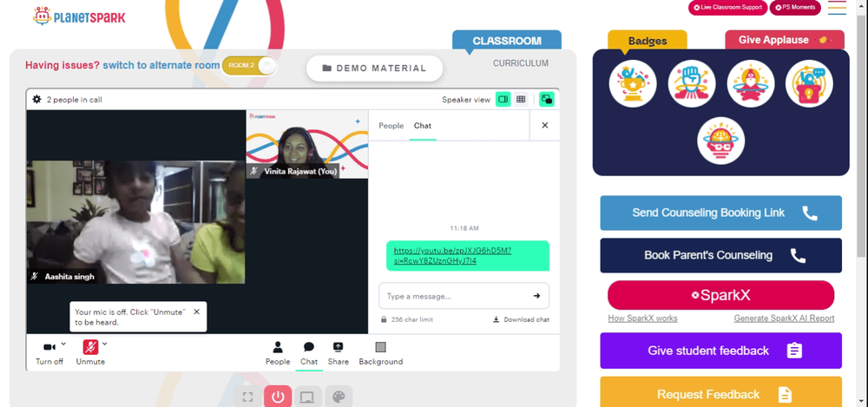Switch to grid view layout icon

point(521,100)
